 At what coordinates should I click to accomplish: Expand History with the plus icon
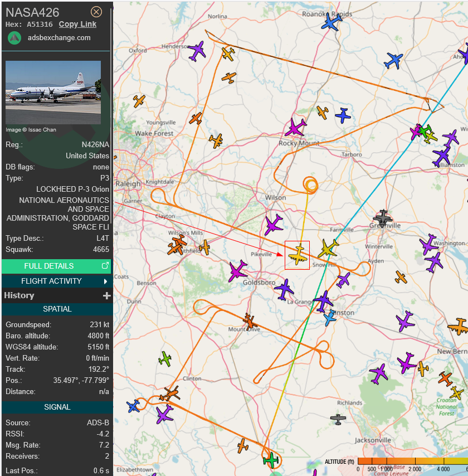pyautogui.click(x=106, y=295)
